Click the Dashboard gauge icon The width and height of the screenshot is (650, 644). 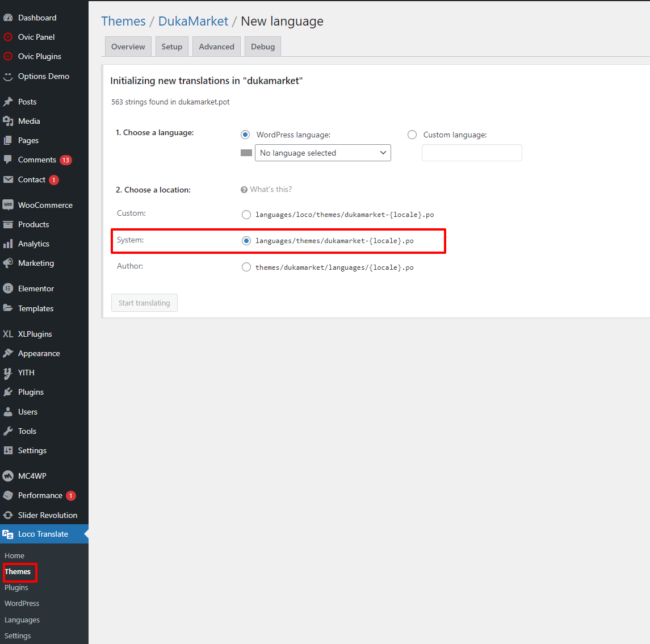tap(8, 18)
